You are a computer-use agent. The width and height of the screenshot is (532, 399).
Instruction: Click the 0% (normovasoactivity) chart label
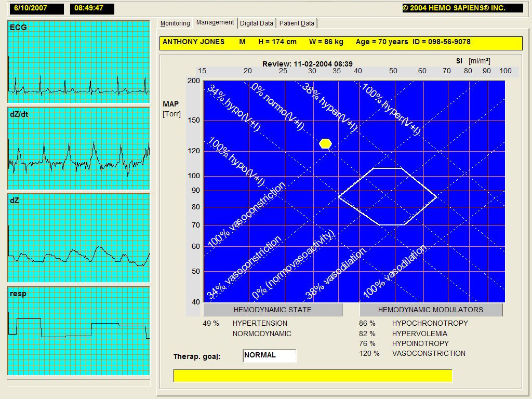[294, 264]
